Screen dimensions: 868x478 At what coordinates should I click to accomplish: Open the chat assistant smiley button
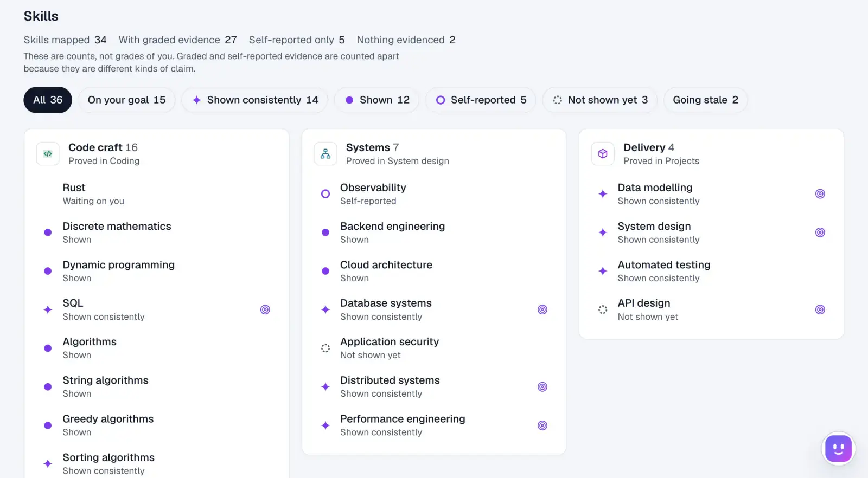point(838,449)
